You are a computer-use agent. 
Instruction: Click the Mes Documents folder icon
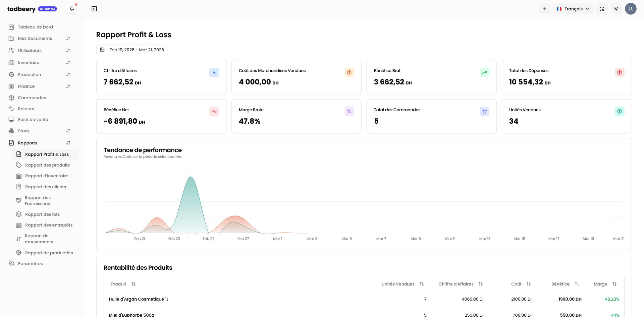[x=11, y=38]
